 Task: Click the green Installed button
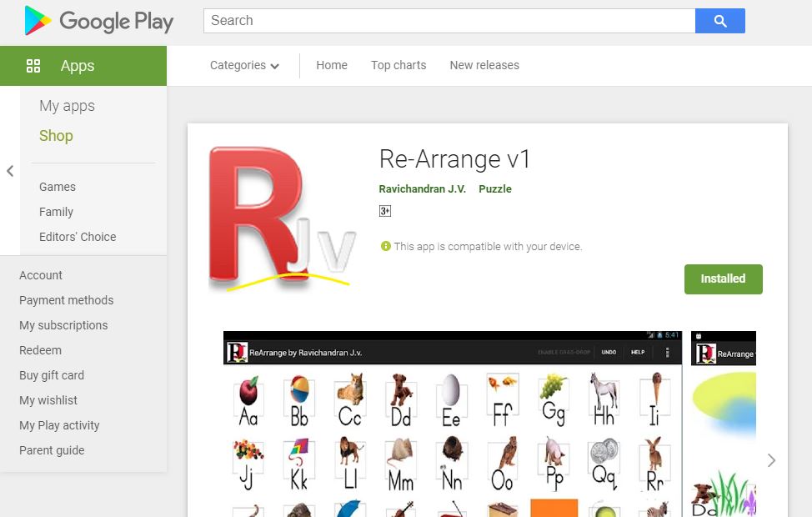tap(724, 279)
